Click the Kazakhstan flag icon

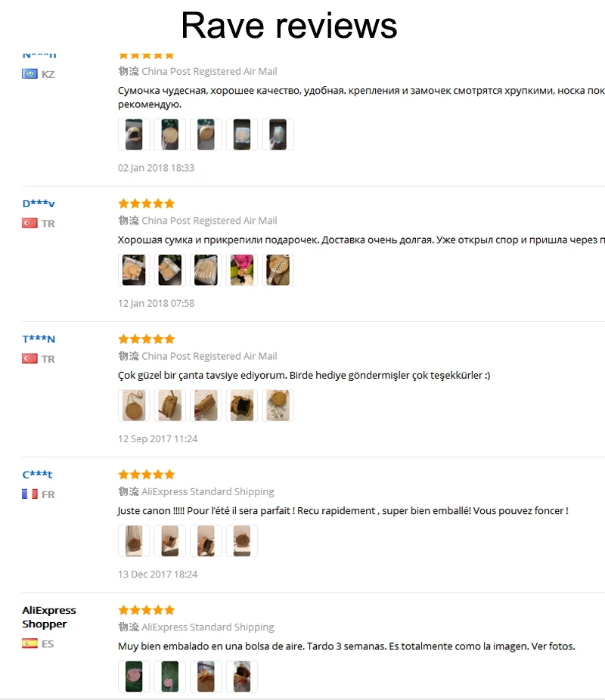[29, 74]
